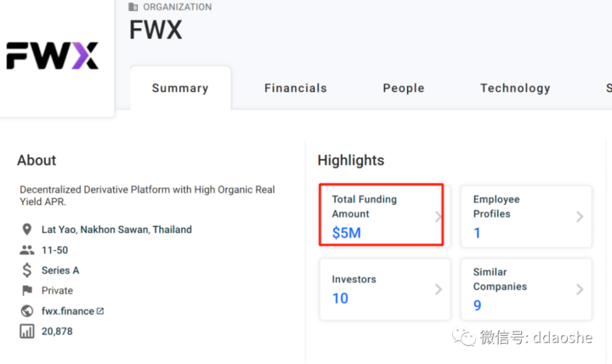The height and width of the screenshot is (364, 612).
Task: Expand the Similar Companies chevron
Action: point(579,290)
